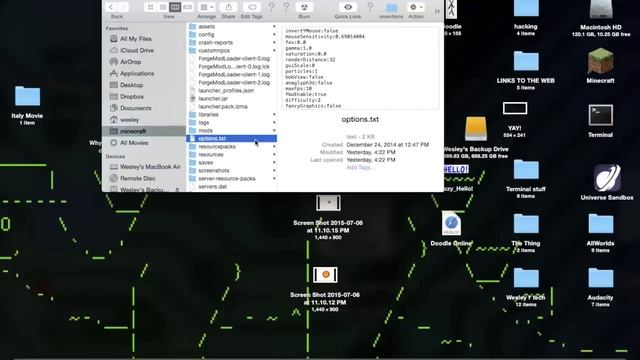Screen dimensions: 640x360
Task: Expand the libraries folder arrow
Action: [x=274, y=114]
